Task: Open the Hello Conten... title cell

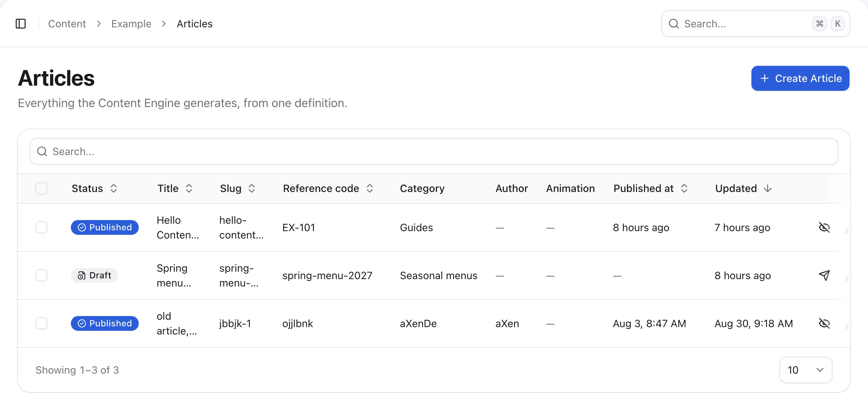Action: point(178,227)
